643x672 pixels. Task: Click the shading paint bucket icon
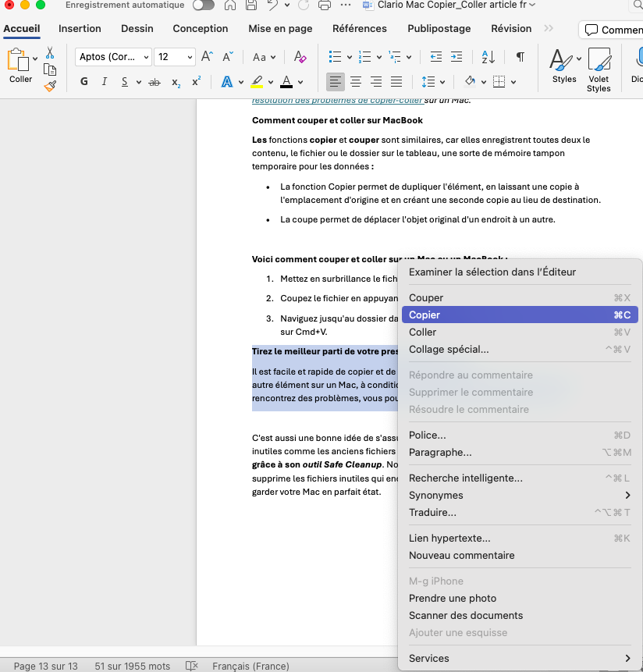(x=471, y=81)
